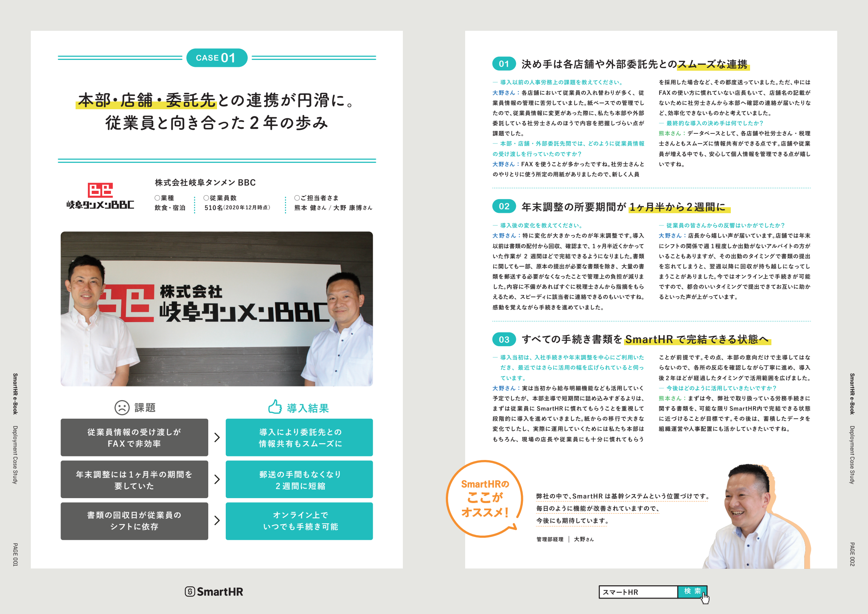Click heading すべての手続き書類をSmartHRで完結
Image resolution: width=868 pixels, height=614 pixels.
point(645,339)
